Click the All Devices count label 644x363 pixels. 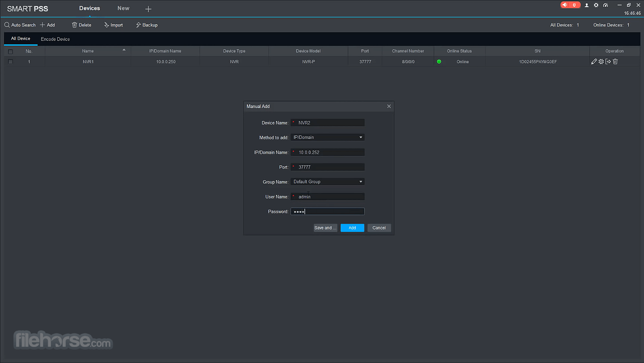pyautogui.click(x=564, y=25)
